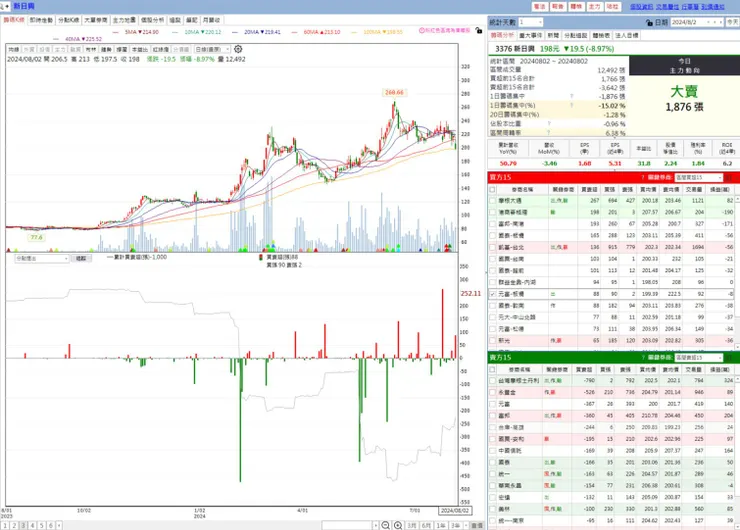Open the 分點進出 dropdown below chart

[x=42, y=259]
